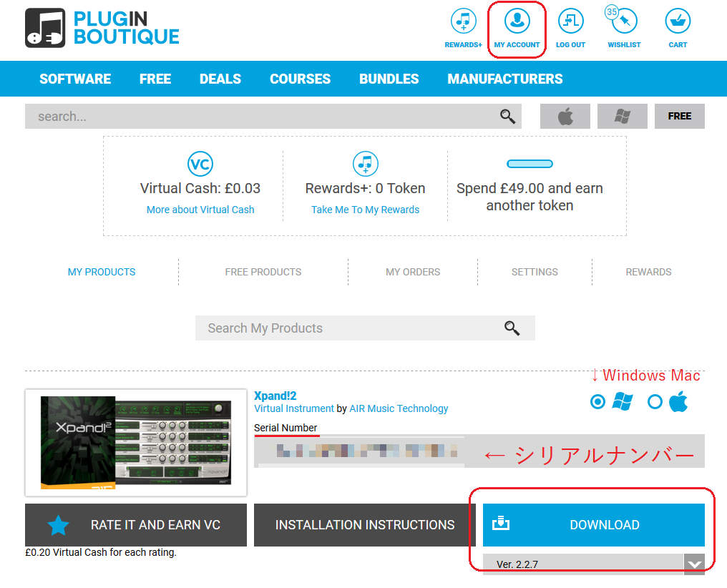Open the More about Virtual Cash link
Viewport: 727px width, 588px height.
point(200,210)
